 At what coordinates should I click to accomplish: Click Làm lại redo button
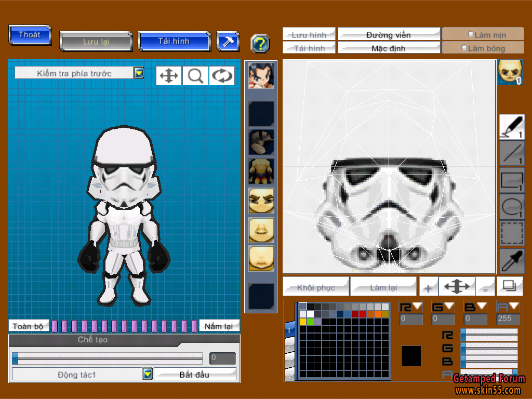[x=383, y=287]
